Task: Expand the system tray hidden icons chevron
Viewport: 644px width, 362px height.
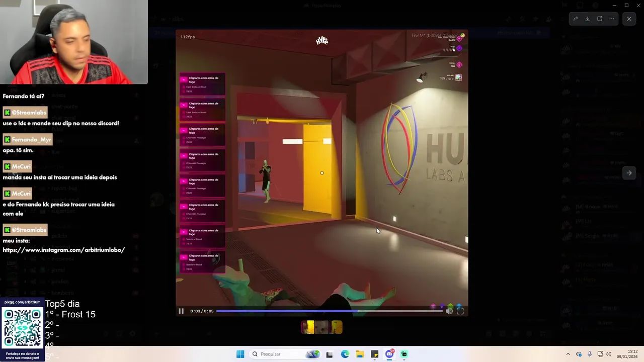Action: coord(568,354)
